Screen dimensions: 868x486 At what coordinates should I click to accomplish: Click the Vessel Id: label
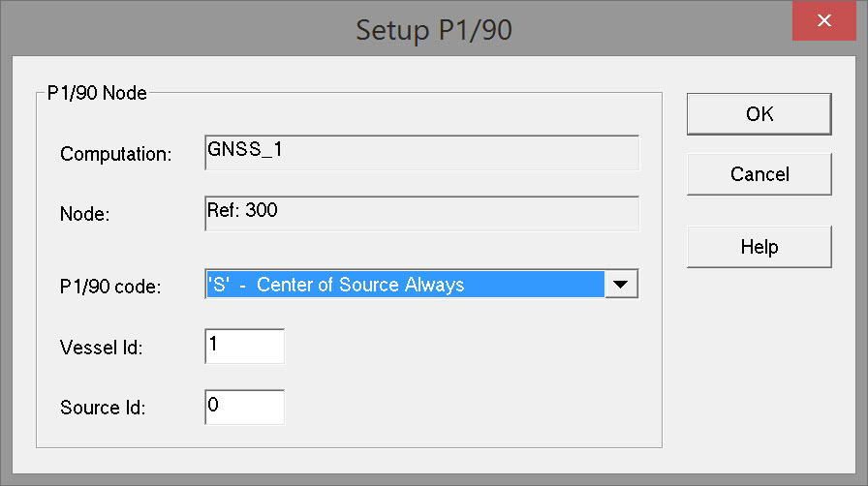coord(101,348)
